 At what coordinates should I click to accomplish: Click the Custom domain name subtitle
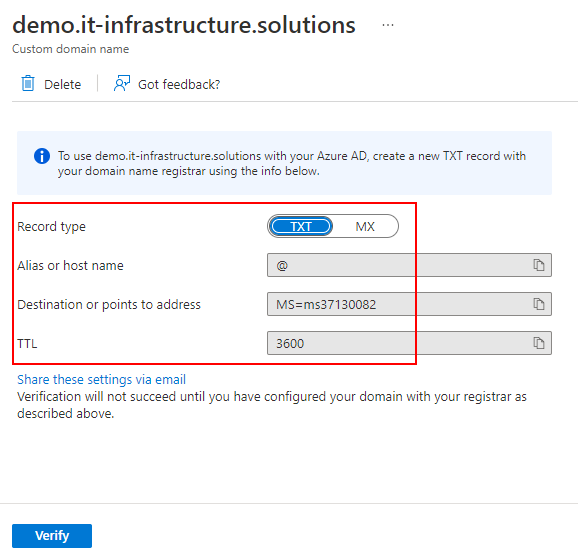(70, 49)
